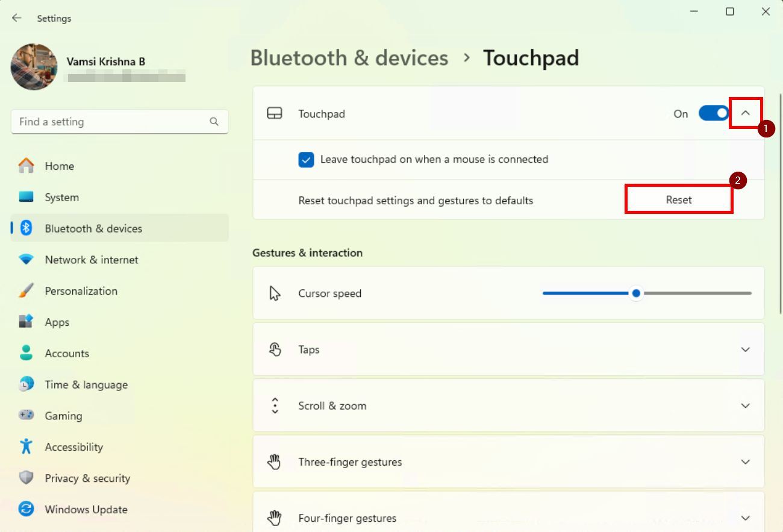
Task: Click the Reset touchpad settings button
Action: point(679,199)
